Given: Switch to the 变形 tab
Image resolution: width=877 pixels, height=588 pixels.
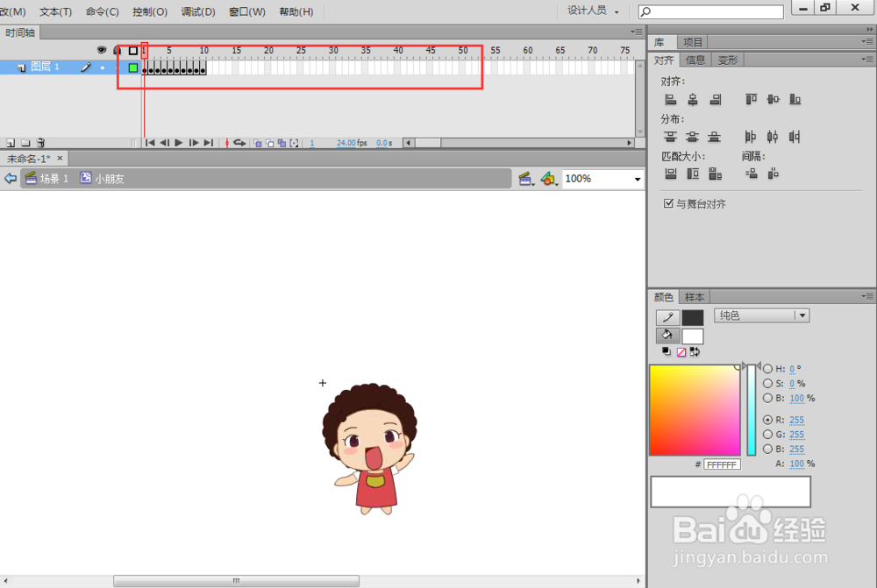Looking at the screenshot, I should click(x=728, y=60).
